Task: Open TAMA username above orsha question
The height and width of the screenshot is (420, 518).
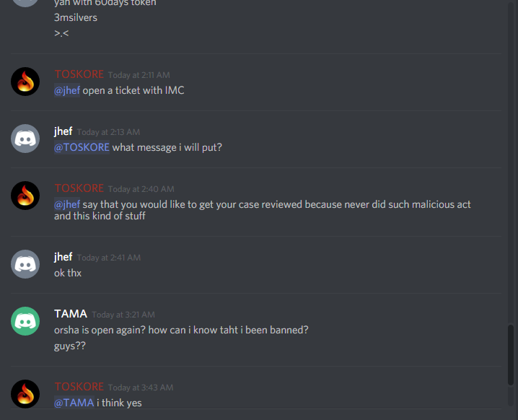Action: pyautogui.click(x=71, y=314)
